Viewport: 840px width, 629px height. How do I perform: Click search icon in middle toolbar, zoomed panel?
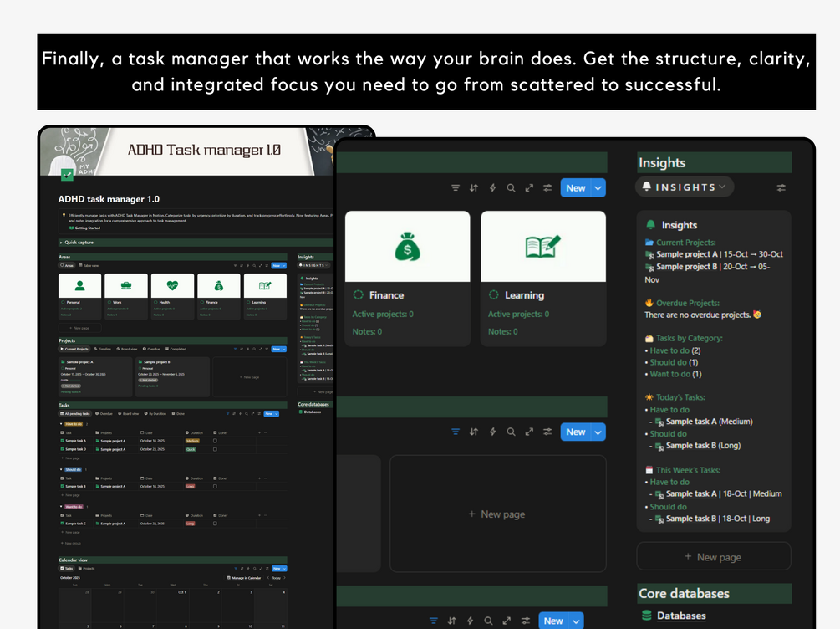[x=511, y=432]
